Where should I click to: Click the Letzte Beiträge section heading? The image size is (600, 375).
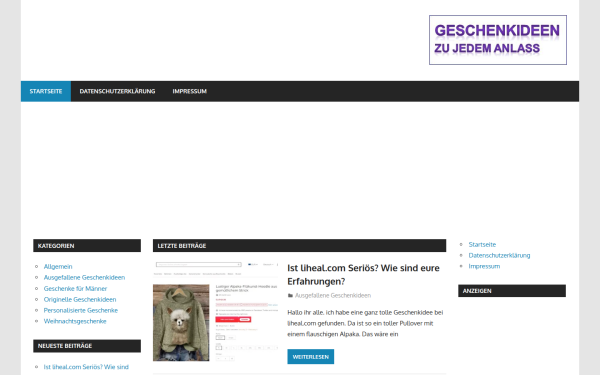point(299,246)
